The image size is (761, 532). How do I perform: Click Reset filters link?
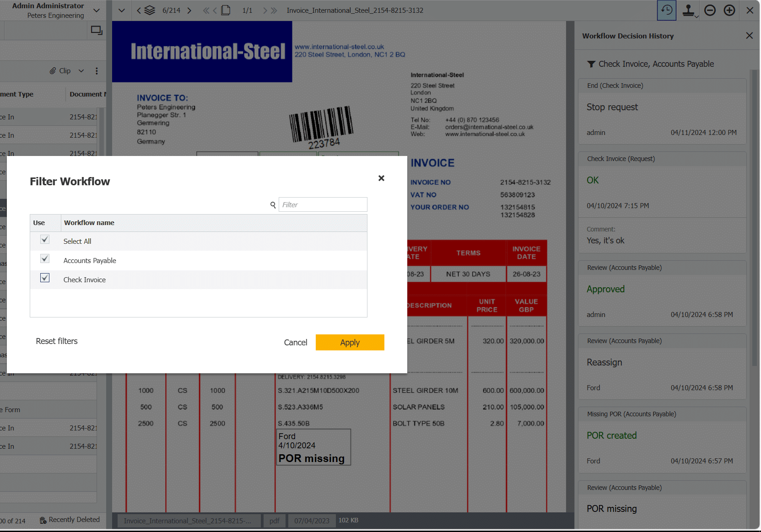point(57,341)
